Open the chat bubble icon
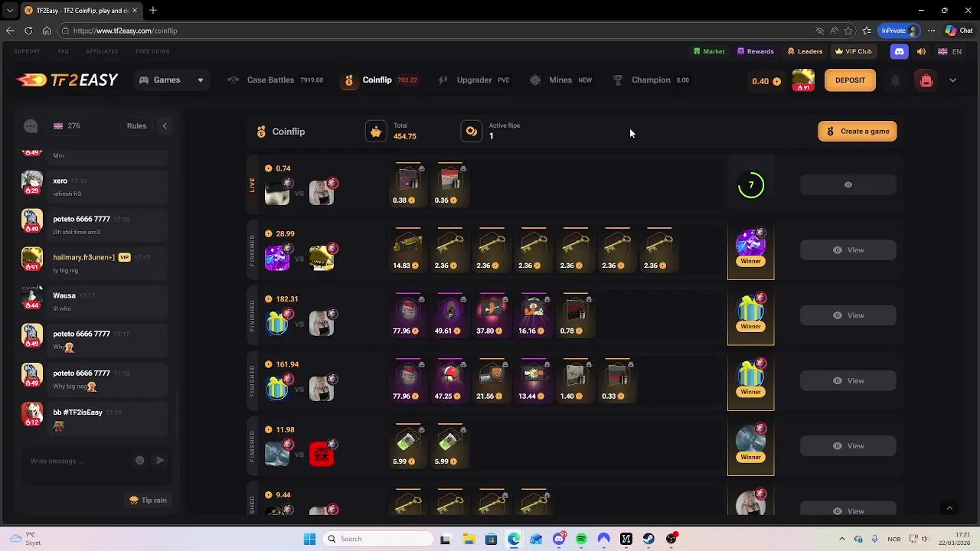 coord(31,126)
